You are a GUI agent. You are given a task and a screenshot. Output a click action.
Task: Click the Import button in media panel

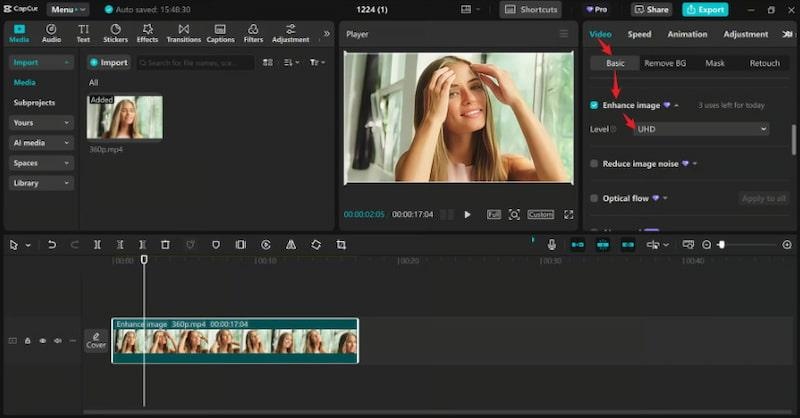tap(109, 62)
